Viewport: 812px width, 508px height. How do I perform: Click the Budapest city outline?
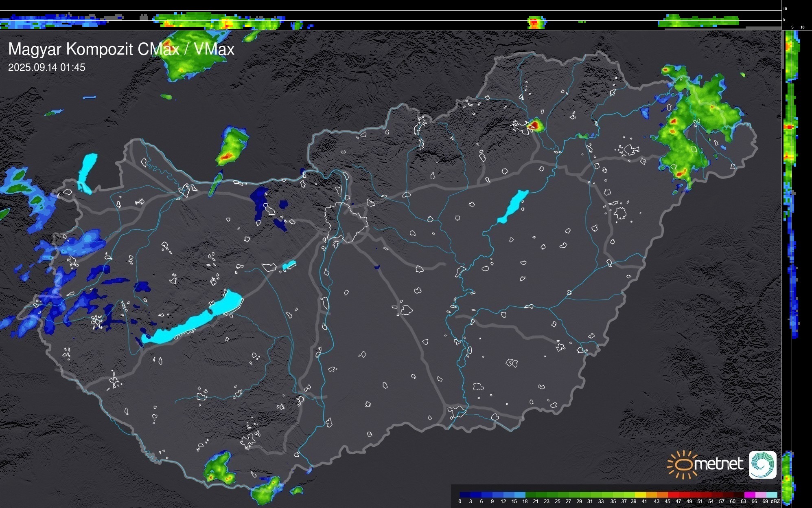(x=346, y=222)
